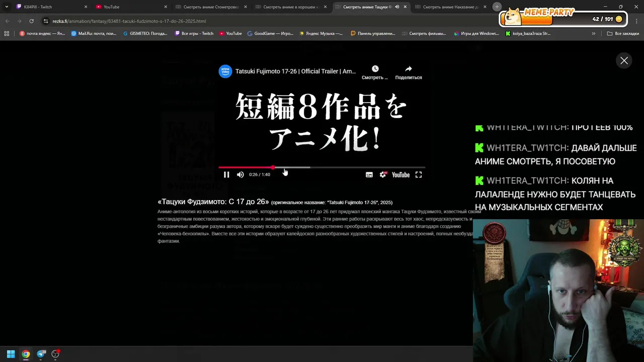Image resolution: width=644 pixels, height=362 pixels.
Task: Open the Mail.Ru bookmark
Action: tap(94, 34)
